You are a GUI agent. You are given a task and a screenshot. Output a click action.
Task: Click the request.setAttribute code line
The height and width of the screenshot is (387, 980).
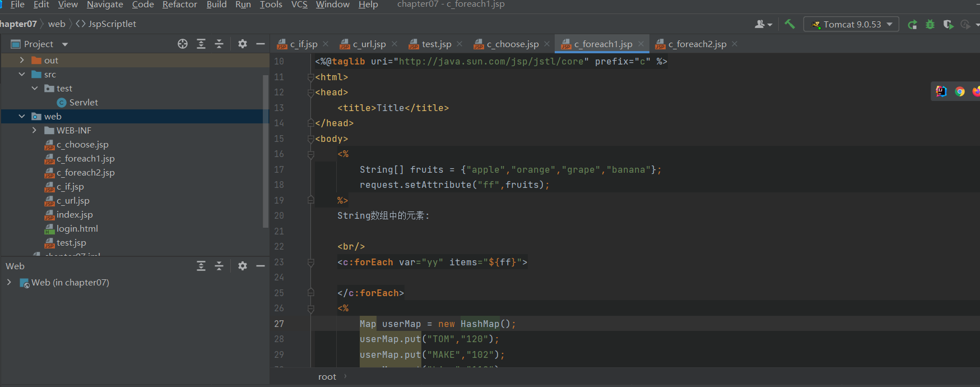pos(454,185)
